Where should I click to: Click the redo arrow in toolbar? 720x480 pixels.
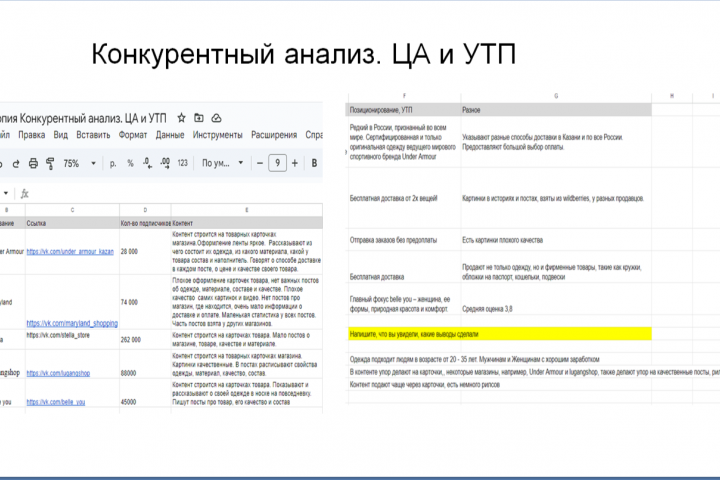16,164
